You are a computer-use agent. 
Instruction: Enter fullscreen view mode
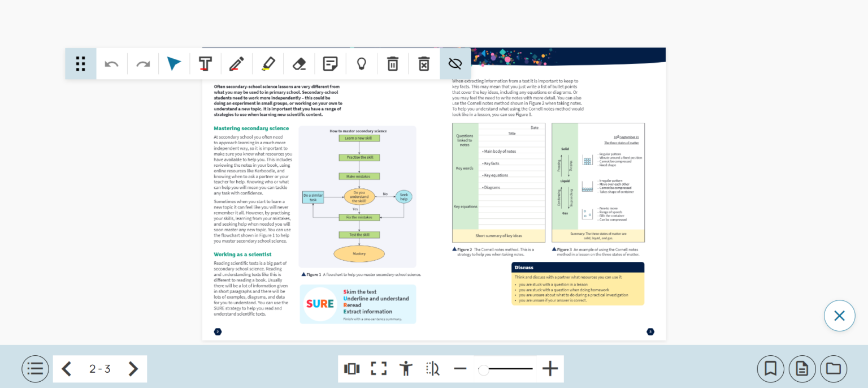tap(378, 368)
